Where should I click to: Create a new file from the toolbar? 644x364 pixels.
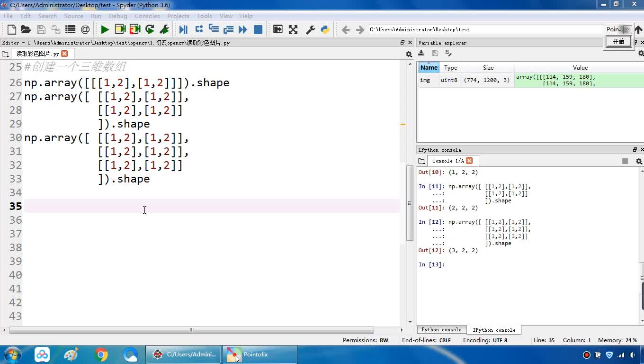[x=12, y=29]
